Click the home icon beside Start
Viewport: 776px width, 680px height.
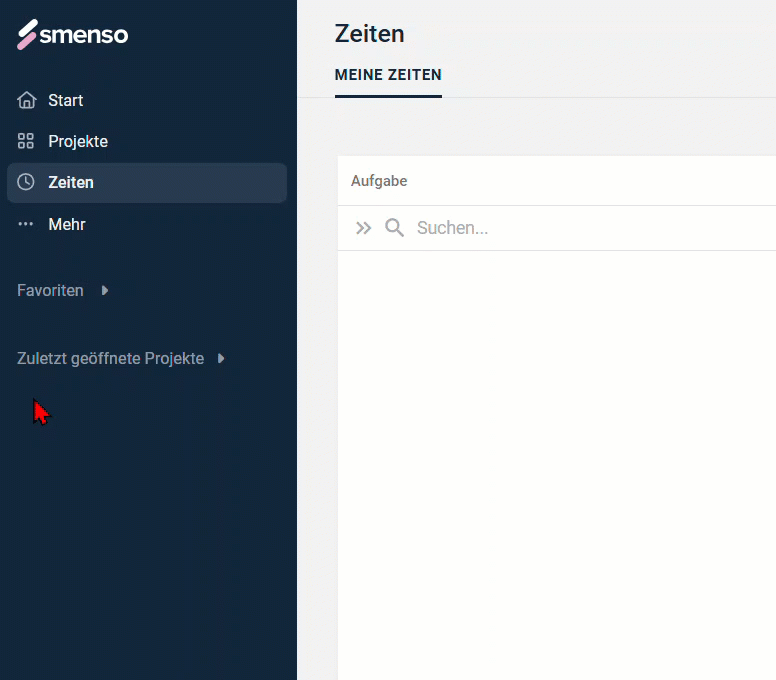(26, 100)
